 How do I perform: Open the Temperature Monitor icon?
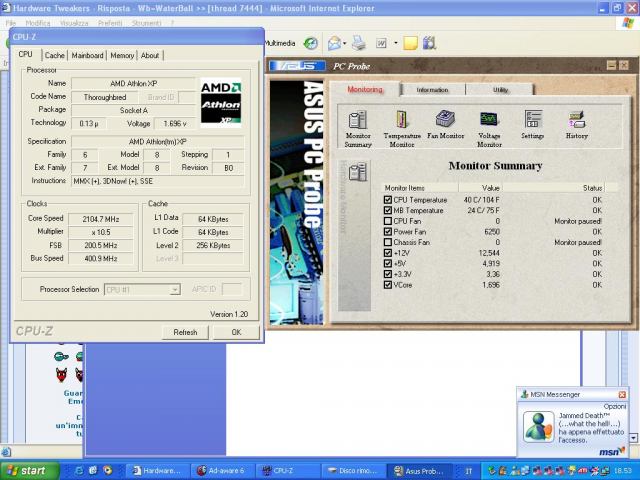[402, 129]
